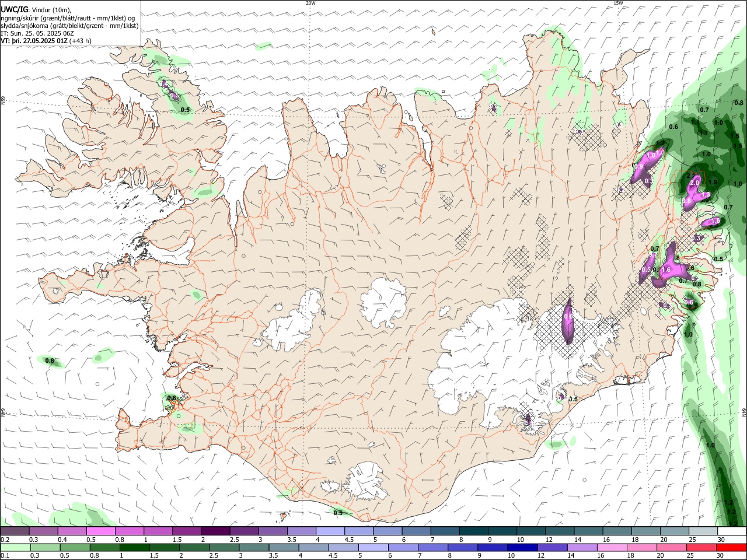Click the white 30 swatch in the upper snow legend
Screen dimensions: 747x560
pyautogui.click(x=732, y=531)
